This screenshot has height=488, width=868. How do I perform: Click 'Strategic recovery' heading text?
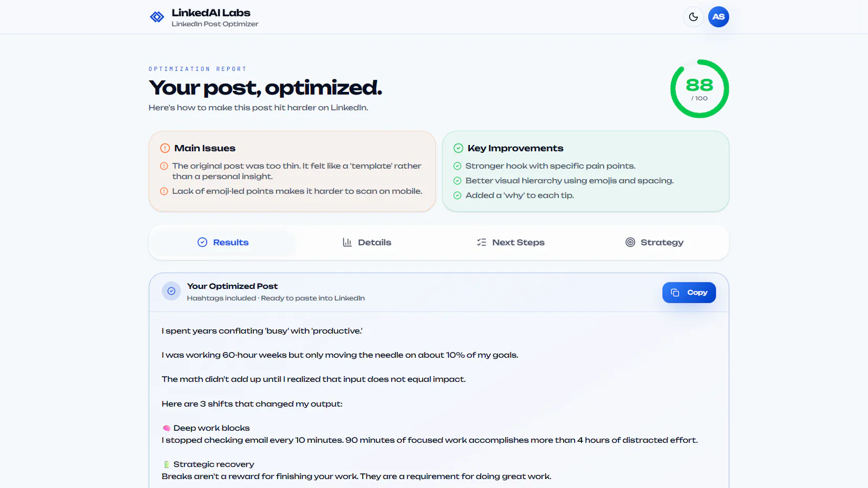(214, 464)
